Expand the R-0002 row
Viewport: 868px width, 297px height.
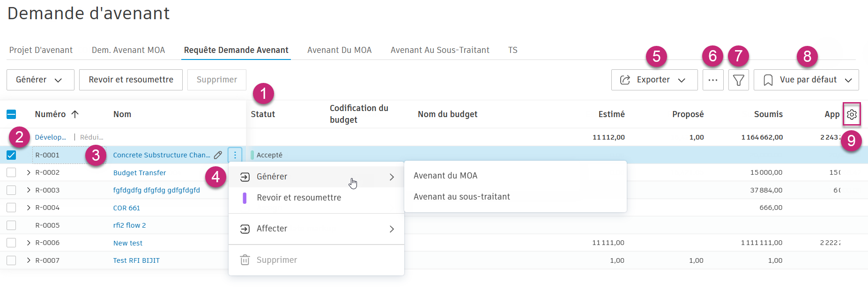point(29,172)
